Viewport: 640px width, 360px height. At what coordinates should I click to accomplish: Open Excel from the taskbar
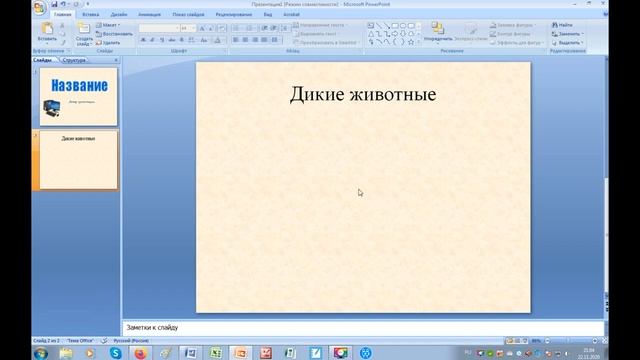pos(216,353)
